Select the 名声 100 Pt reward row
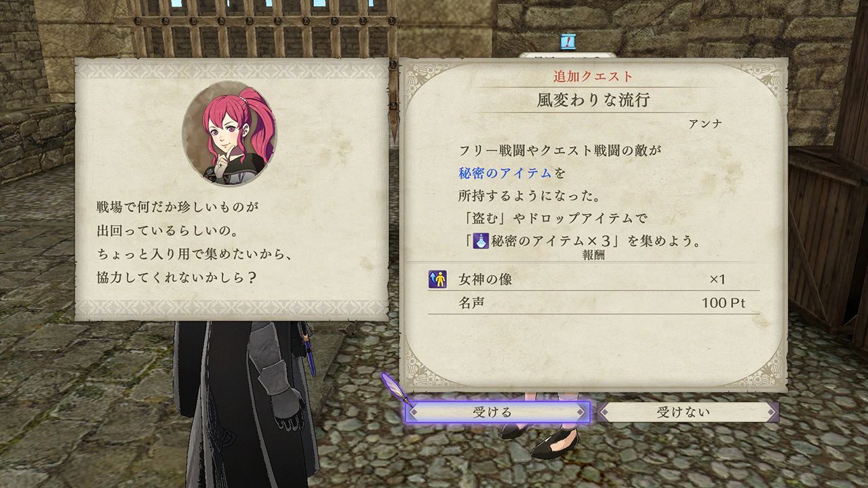The width and height of the screenshot is (868, 488). (x=594, y=303)
